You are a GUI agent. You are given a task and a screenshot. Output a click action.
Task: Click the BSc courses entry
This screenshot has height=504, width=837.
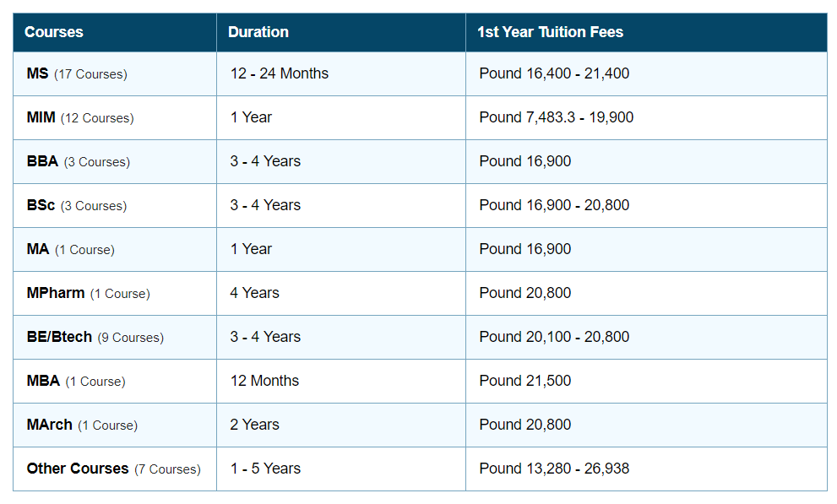tap(41, 205)
